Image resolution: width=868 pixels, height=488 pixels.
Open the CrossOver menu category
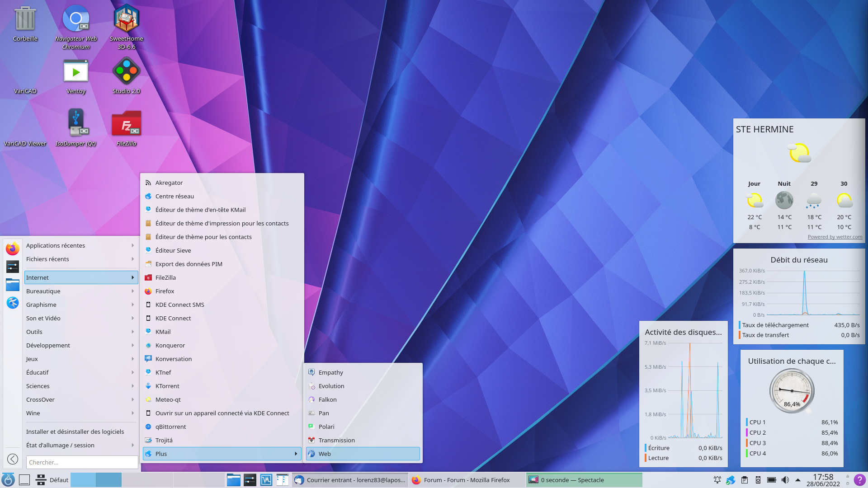81,399
